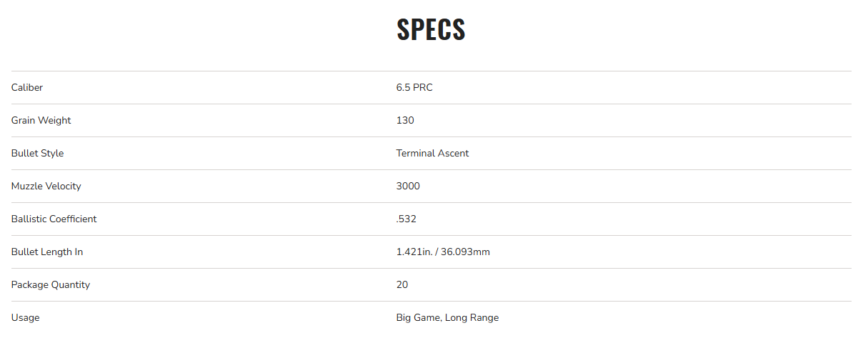Select the .532 coefficient value
The width and height of the screenshot is (868, 338).
(406, 219)
